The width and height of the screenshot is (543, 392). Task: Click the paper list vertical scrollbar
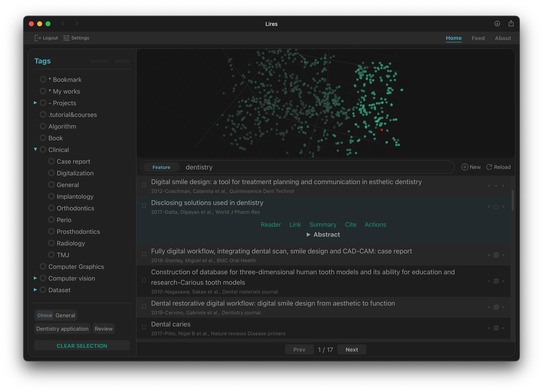(x=513, y=200)
